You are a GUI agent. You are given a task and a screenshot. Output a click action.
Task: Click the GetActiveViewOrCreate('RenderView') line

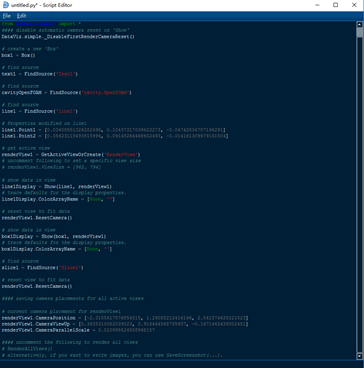[x=71, y=155]
